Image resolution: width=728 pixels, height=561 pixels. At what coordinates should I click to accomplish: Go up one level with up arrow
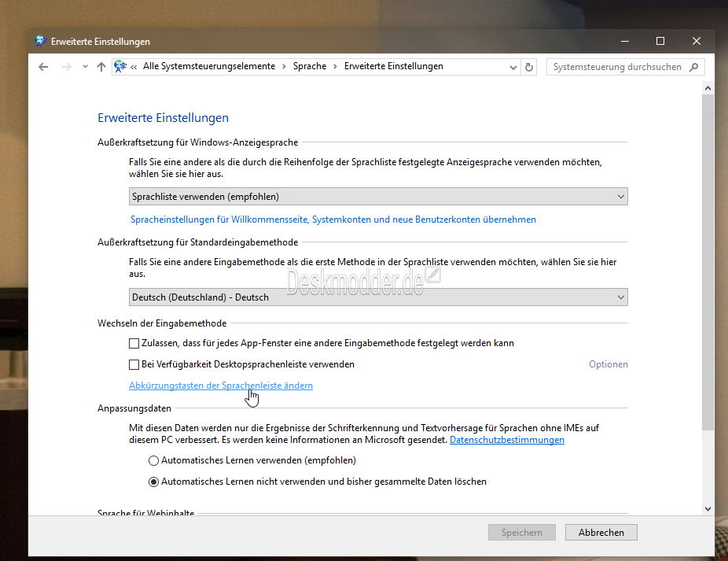pos(101,67)
